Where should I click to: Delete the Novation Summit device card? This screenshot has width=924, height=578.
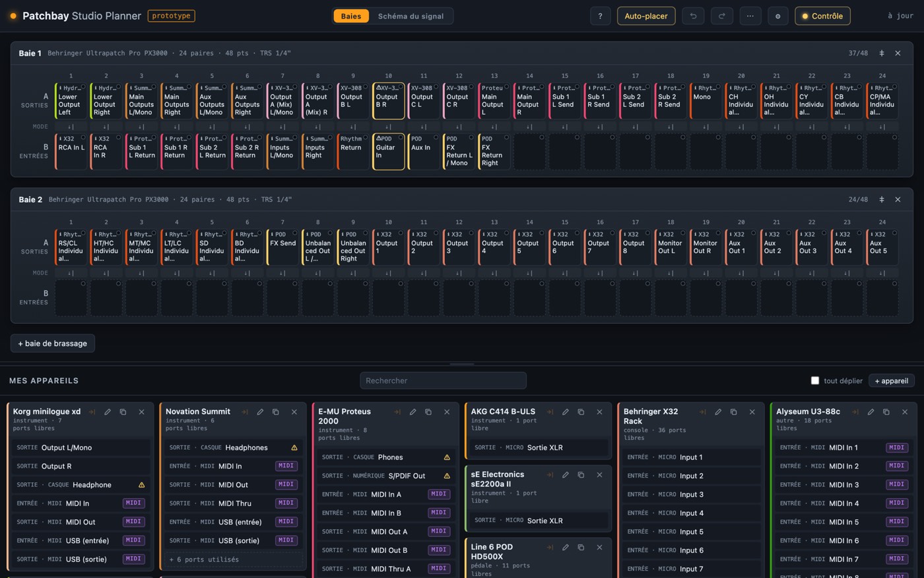point(294,412)
